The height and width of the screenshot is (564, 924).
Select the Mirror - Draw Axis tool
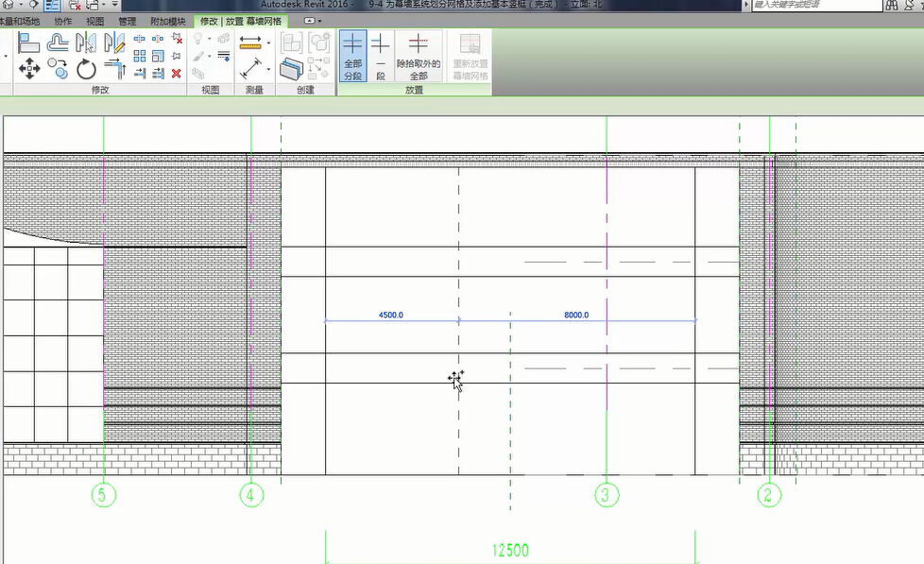pos(115,43)
